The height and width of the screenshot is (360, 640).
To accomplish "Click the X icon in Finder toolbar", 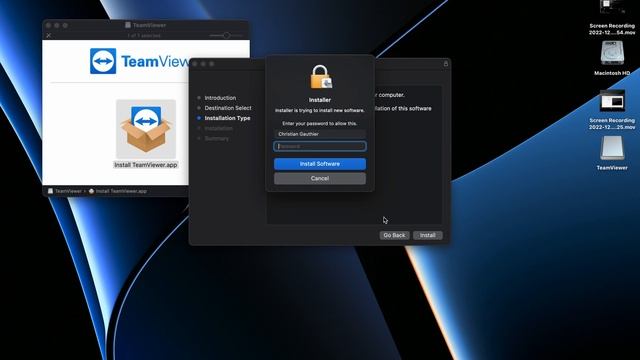I will (49, 36).
